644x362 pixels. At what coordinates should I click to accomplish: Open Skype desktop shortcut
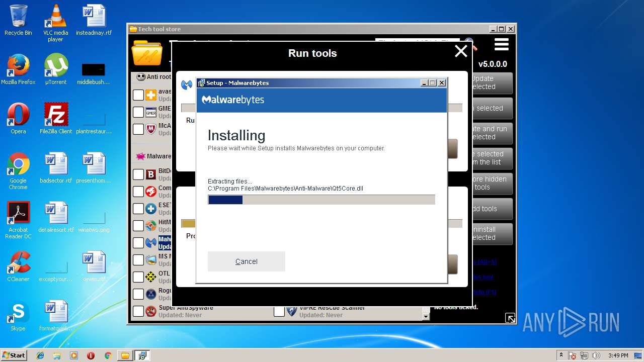18,316
